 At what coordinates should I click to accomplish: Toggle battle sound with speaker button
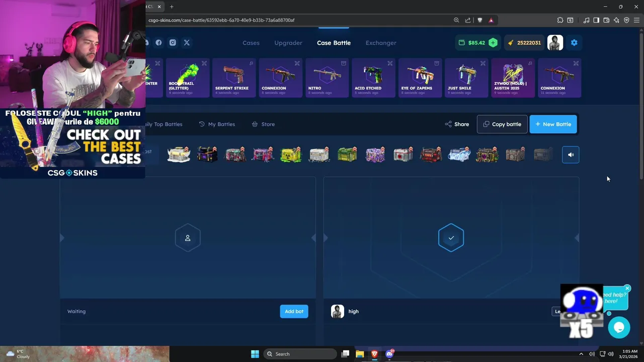click(x=571, y=155)
